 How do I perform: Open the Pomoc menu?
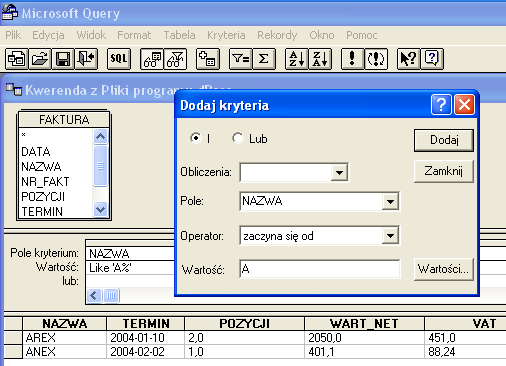tap(362, 35)
